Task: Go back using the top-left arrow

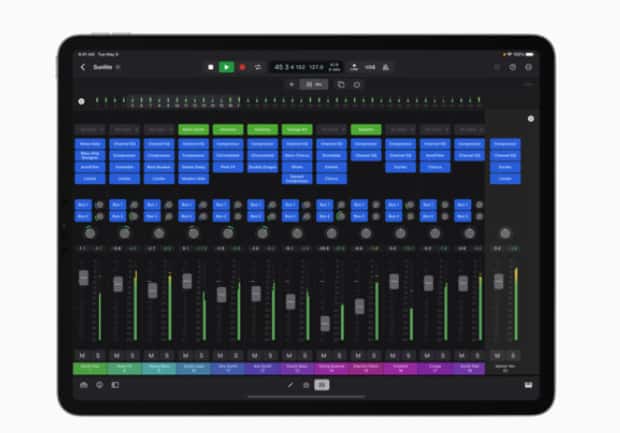Action: click(x=83, y=67)
